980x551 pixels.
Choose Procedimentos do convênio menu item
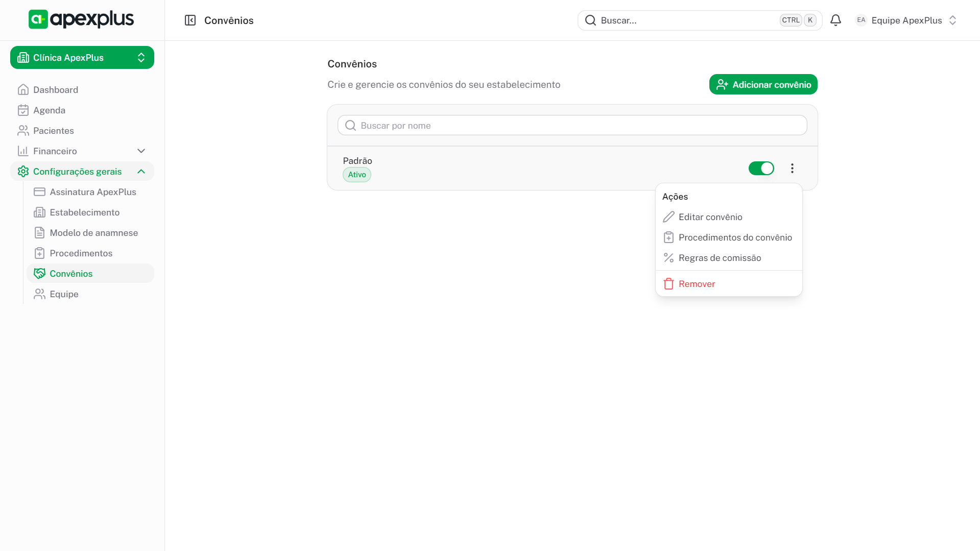pos(735,237)
